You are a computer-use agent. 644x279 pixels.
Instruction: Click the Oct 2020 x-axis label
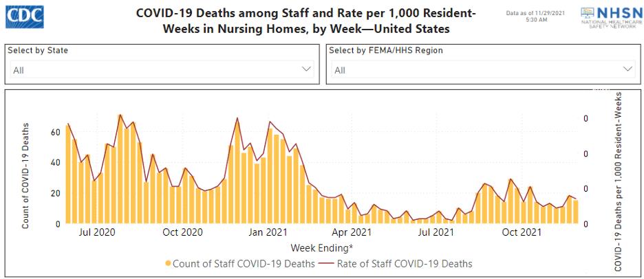click(182, 233)
